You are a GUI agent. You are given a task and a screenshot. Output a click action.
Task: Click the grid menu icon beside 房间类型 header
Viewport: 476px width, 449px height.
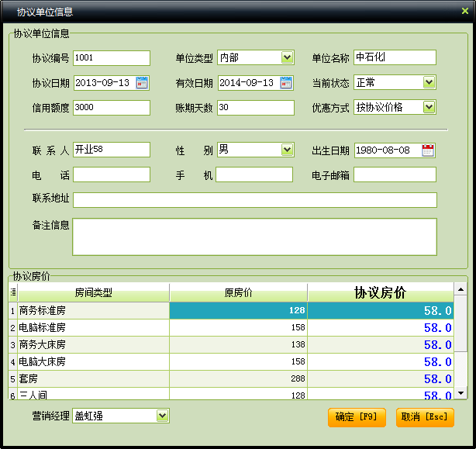click(x=13, y=292)
